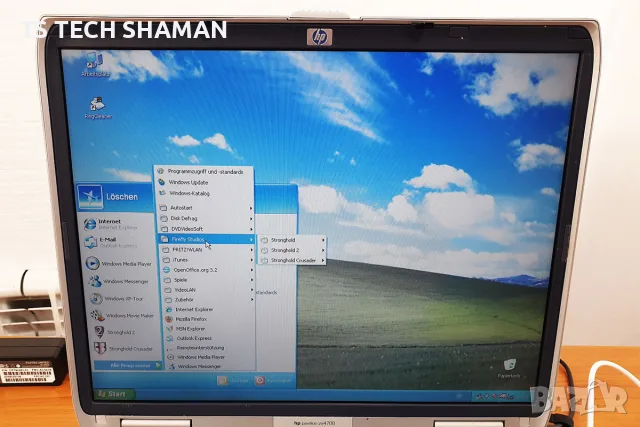This screenshot has width=640, height=427.
Task: Launch Stronghold 2 from pinned list
Action: point(115,332)
